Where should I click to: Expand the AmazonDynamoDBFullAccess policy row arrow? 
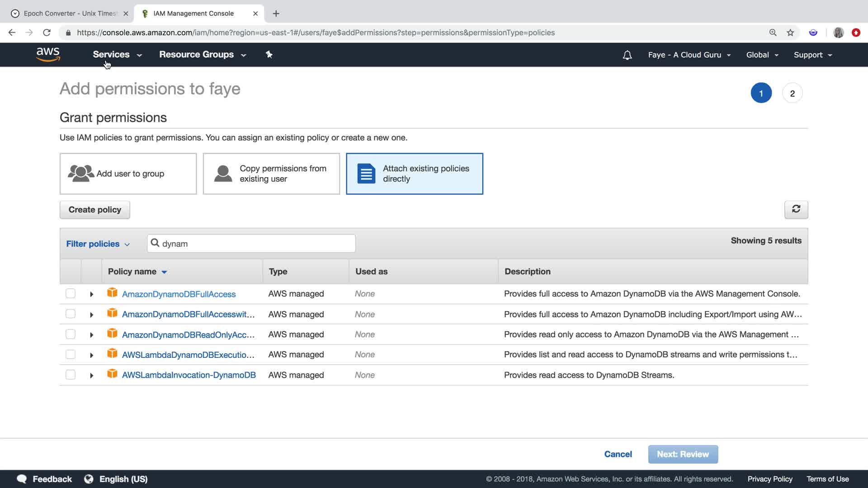pos(91,294)
